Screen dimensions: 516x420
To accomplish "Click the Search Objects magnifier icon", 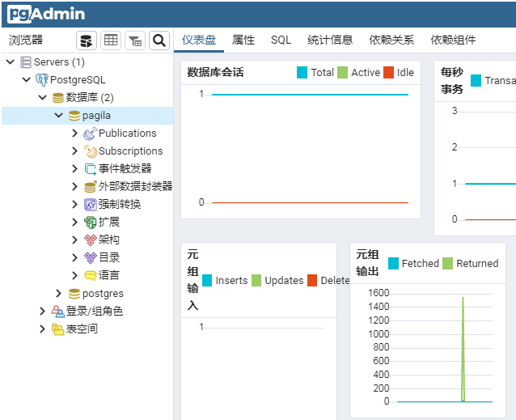I will pos(159,40).
